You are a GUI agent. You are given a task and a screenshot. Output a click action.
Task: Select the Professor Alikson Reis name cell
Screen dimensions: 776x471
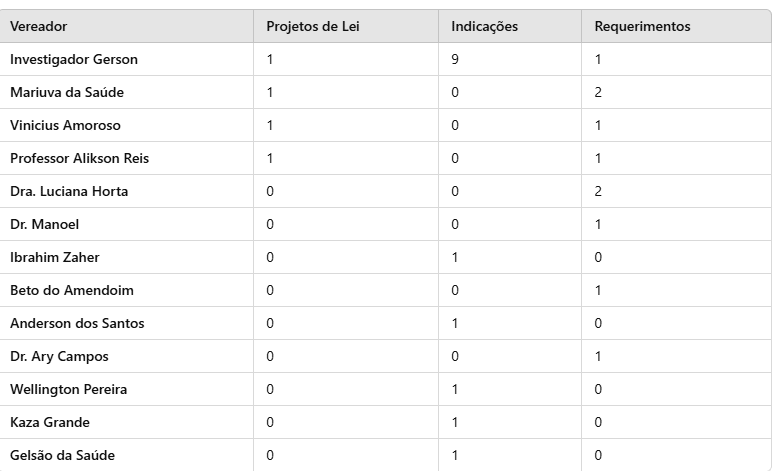click(80, 159)
